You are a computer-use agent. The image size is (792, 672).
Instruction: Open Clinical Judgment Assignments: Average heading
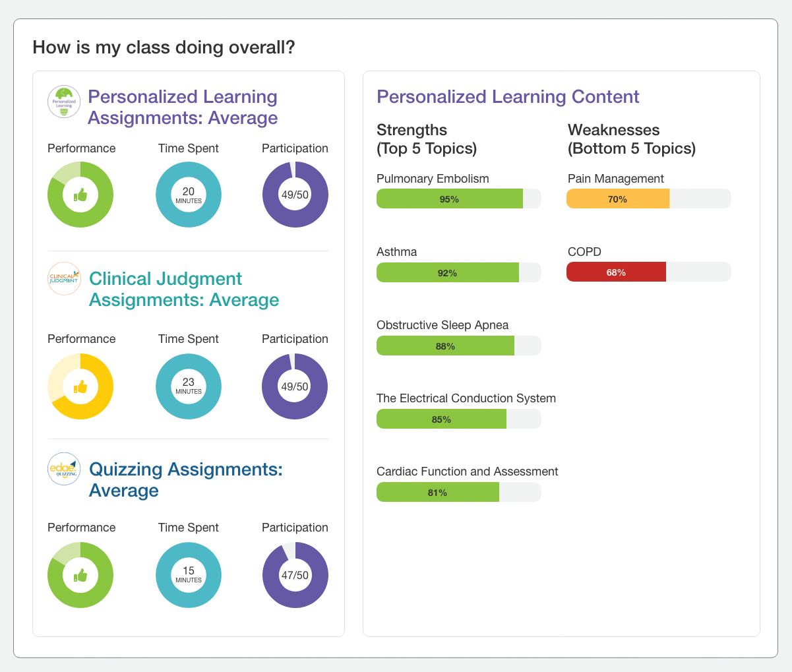coord(184,289)
